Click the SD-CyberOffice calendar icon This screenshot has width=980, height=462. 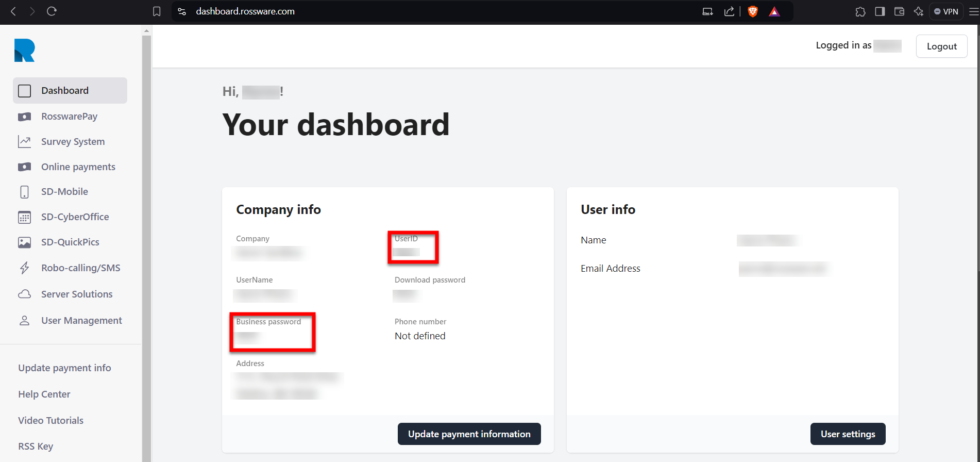pos(24,218)
